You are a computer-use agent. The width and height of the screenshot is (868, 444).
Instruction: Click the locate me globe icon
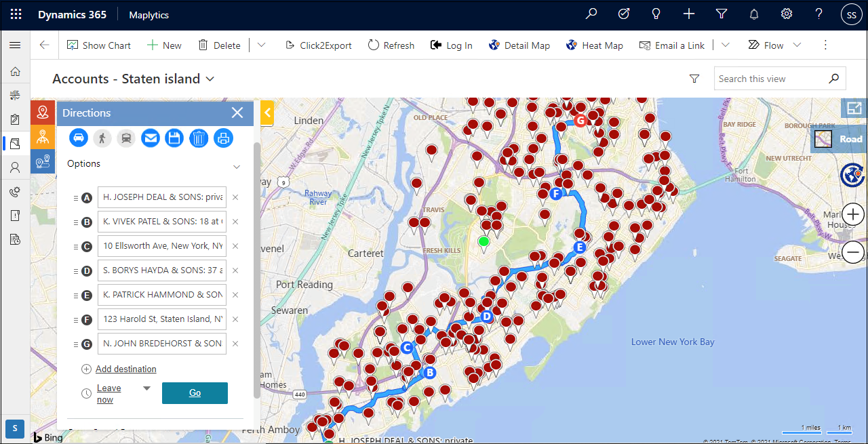pyautogui.click(x=852, y=175)
